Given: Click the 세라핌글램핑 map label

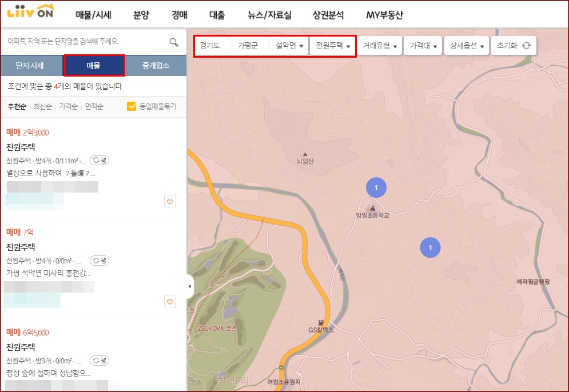Looking at the screenshot, I should point(533,281).
